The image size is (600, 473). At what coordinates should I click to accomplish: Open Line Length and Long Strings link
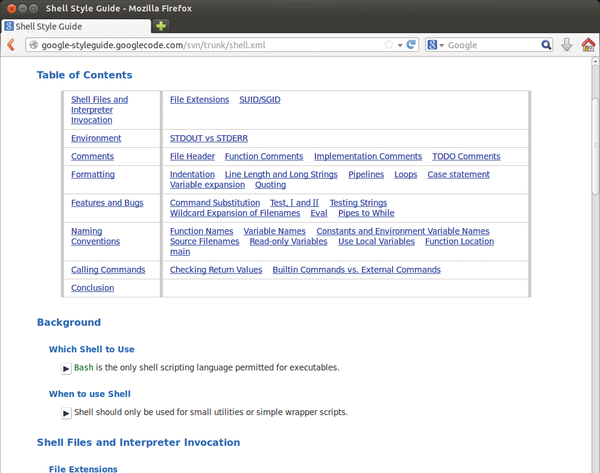point(281,174)
